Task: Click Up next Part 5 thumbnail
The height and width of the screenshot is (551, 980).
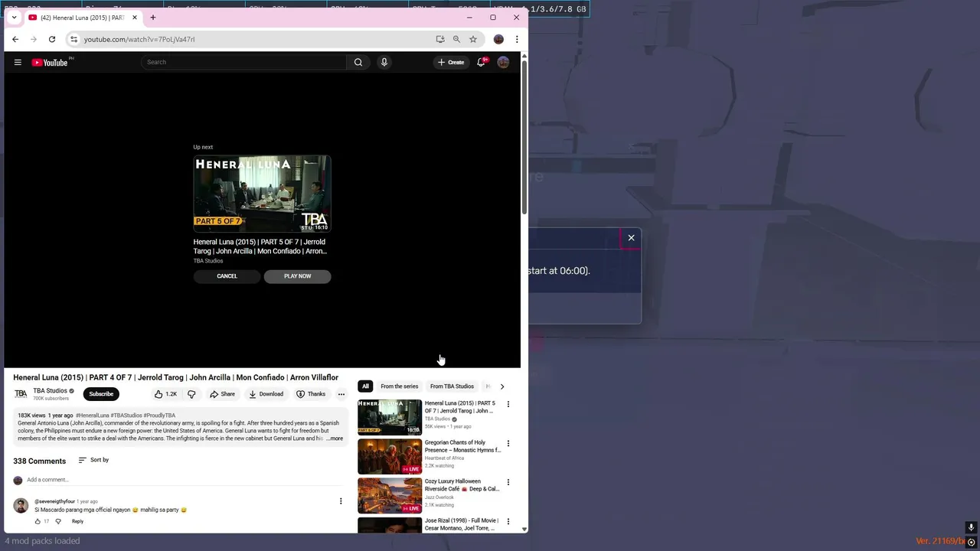Action: (x=262, y=194)
